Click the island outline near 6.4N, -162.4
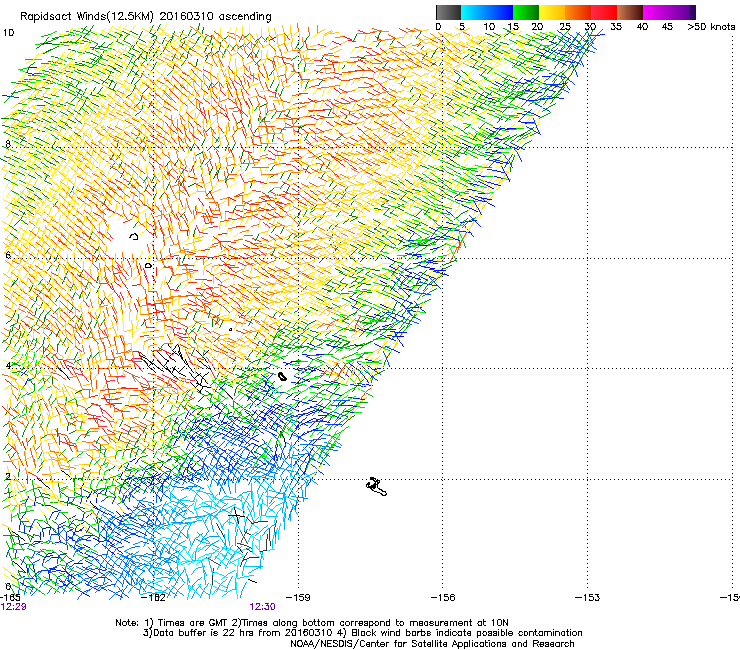Screen dimensions: 740x650 (x=134, y=236)
